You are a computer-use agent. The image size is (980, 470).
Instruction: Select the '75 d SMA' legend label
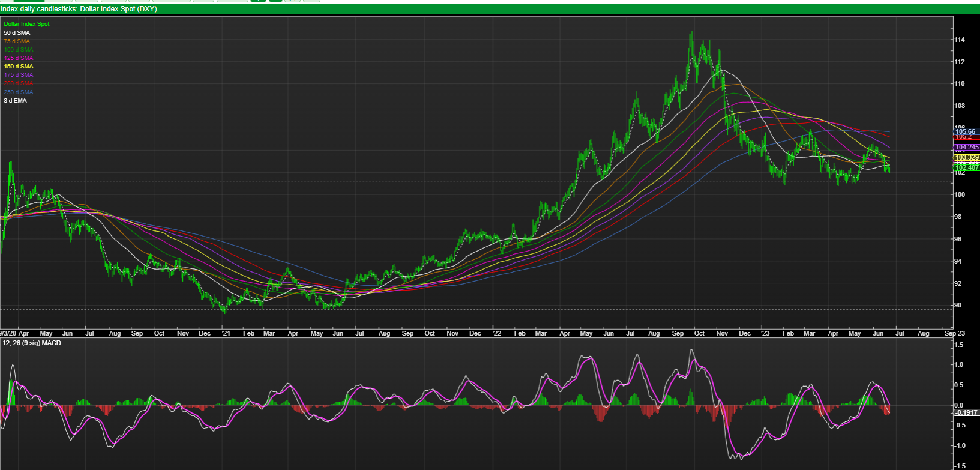coord(17,41)
